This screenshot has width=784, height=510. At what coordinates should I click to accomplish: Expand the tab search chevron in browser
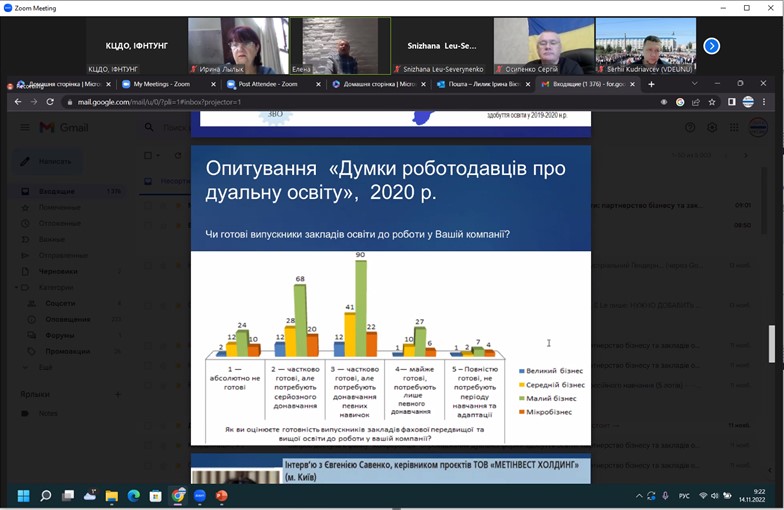point(694,84)
